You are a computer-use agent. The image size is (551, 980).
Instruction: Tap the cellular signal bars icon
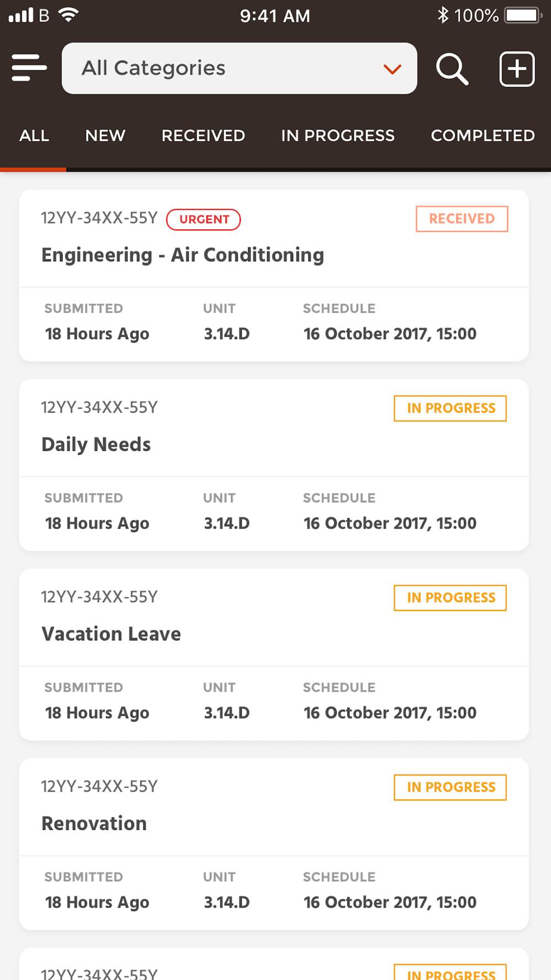coord(21,15)
